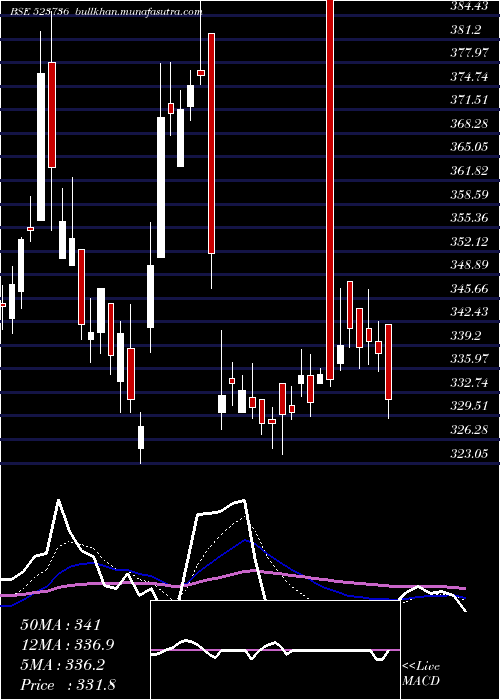Click the 12MA : 336.9 reading
The width and height of the screenshot is (500, 700).
[x=67, y=644]
